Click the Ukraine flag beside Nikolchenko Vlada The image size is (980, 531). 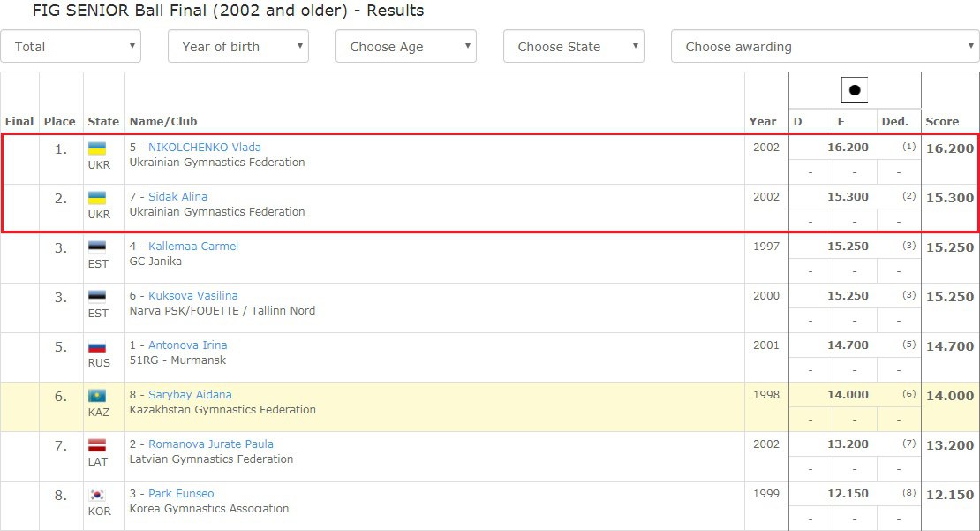click(x=98, y=149)
